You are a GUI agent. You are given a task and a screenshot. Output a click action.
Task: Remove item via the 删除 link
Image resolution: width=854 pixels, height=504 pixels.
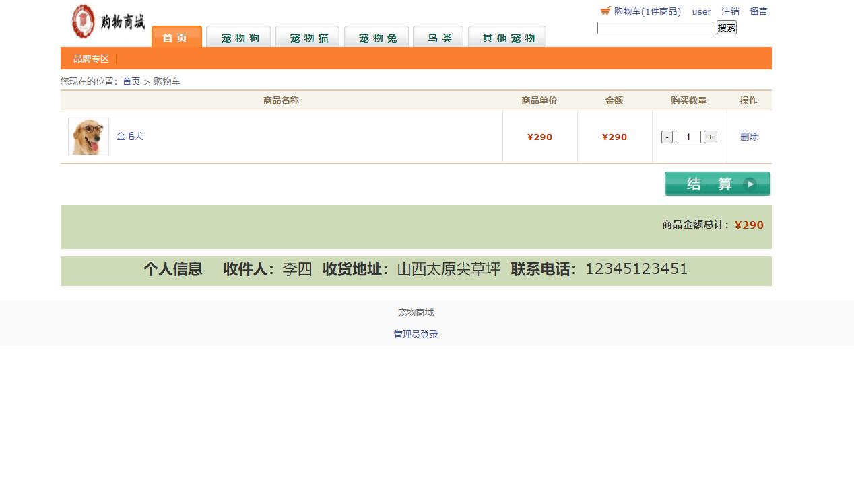[x=748, y=136]
